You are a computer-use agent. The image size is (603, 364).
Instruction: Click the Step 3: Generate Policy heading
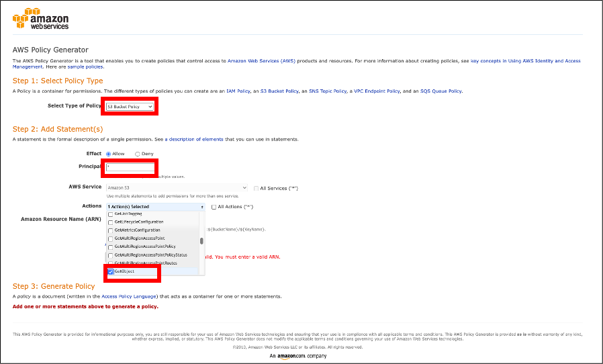[54, 286]
